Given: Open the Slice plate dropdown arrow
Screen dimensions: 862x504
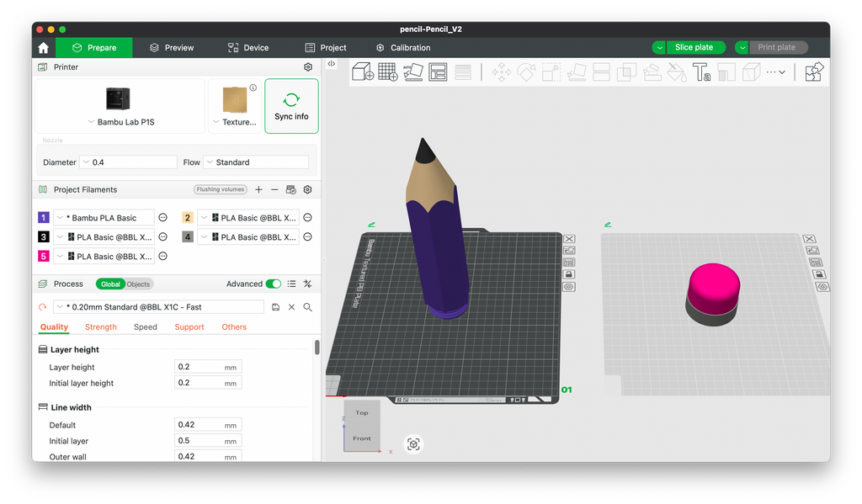Looking at the screenshot, I should (x=658, y=48).
